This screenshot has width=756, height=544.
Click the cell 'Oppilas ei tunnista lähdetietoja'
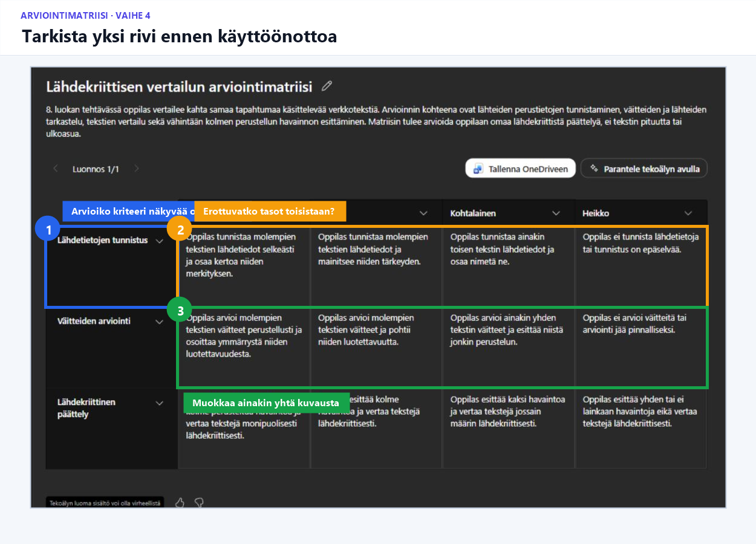(641, 266)
